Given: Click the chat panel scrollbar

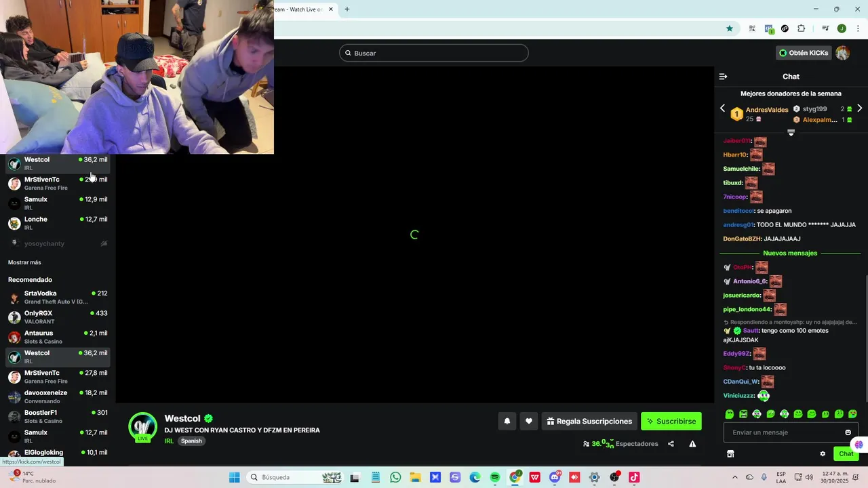Looking at the screenshot, I should click(866, 339).
